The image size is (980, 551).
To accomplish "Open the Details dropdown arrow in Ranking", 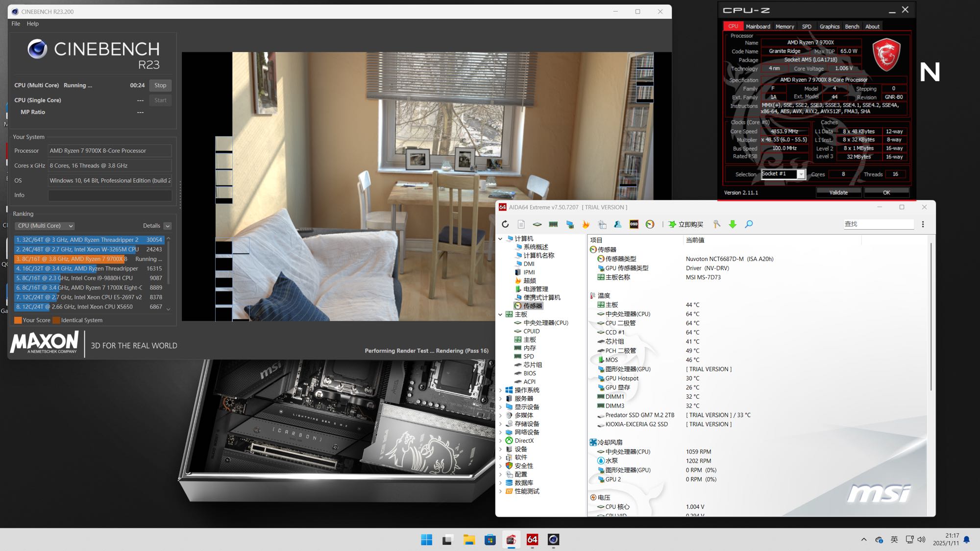I will pyautogui.click(x=168, y=226).
